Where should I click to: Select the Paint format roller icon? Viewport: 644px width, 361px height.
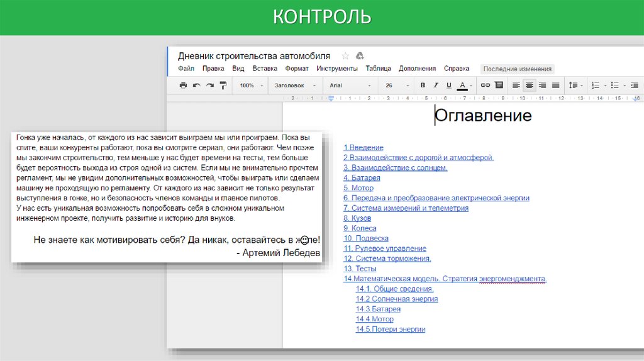click(223, 85)
